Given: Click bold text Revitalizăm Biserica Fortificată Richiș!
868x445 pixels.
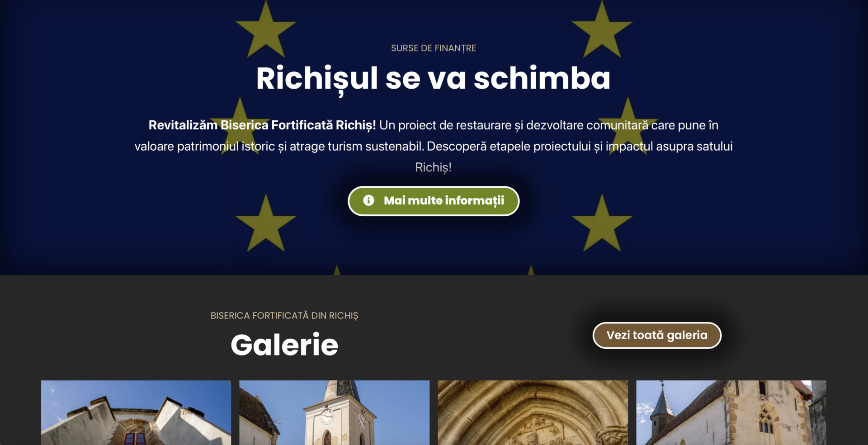Looking at the screenshot, I should pyautogui.click(x=262, y=125).
